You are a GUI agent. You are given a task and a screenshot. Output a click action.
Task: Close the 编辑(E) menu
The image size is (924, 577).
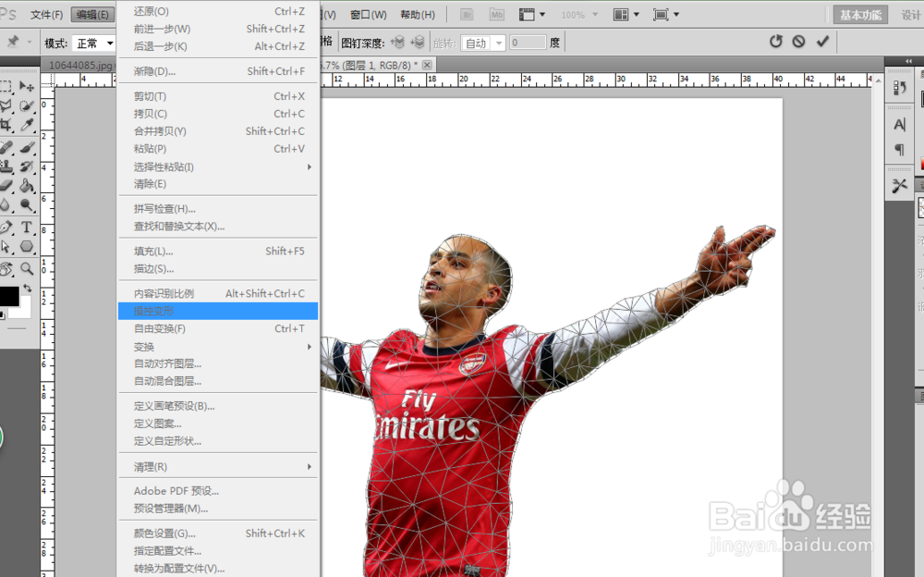[x=92, y=15]
